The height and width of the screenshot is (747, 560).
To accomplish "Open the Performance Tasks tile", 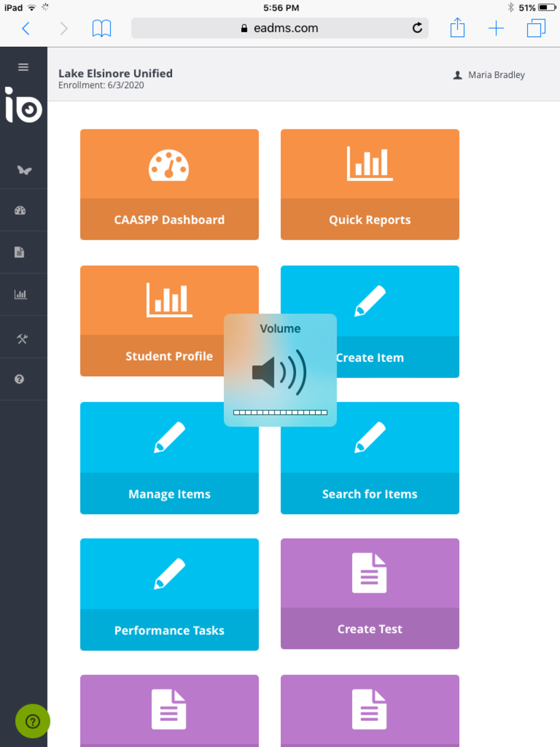I will (169, 594).
